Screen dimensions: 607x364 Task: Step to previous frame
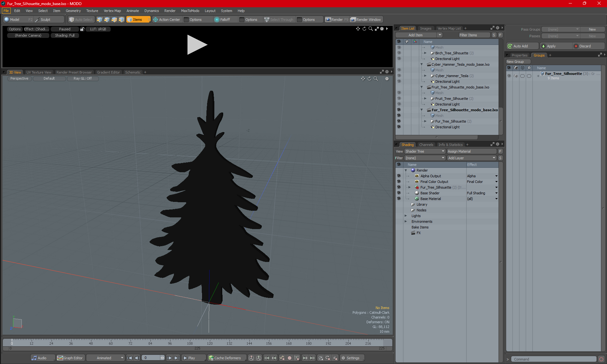coord(137,358)
